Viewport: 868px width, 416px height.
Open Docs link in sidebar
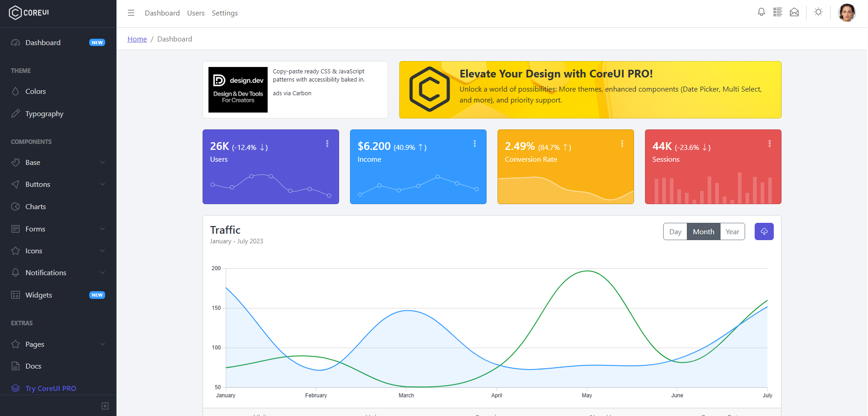(58, 366)
